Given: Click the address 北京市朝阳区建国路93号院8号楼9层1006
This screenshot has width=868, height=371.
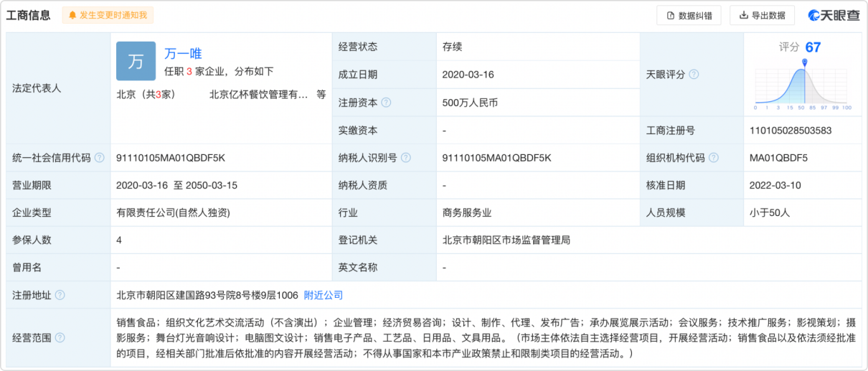Looking at the screenshot, I should click(207, 295).
